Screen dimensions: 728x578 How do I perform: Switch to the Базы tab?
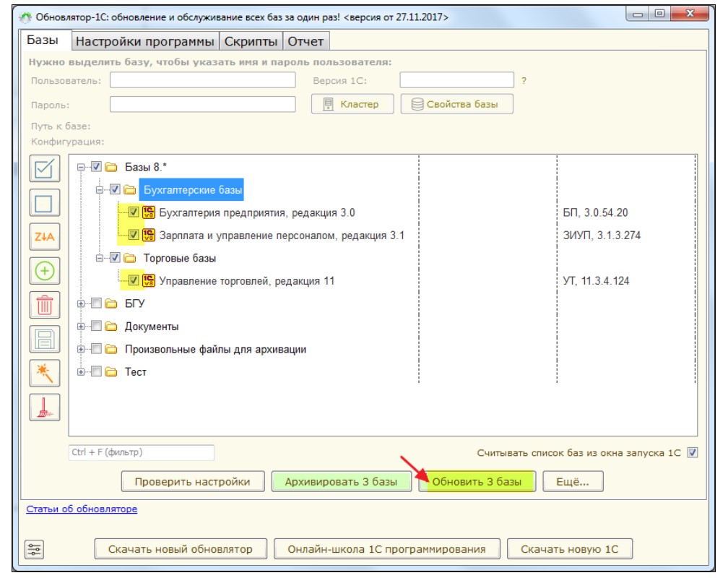coord(45,40)
